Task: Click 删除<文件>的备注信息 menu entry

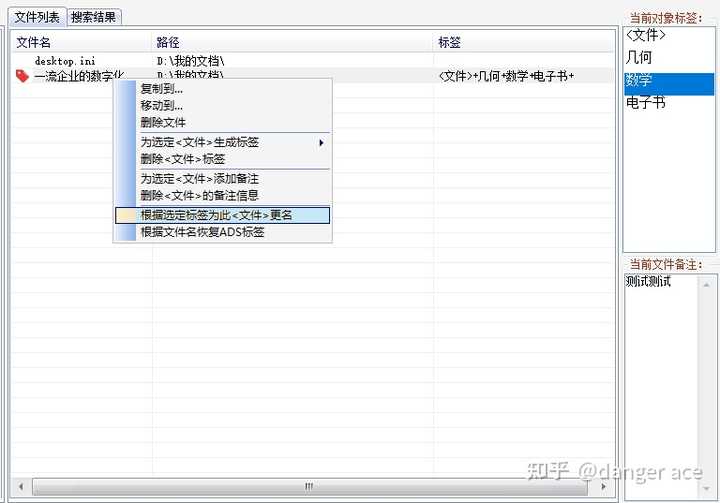Action: point(199,196)
